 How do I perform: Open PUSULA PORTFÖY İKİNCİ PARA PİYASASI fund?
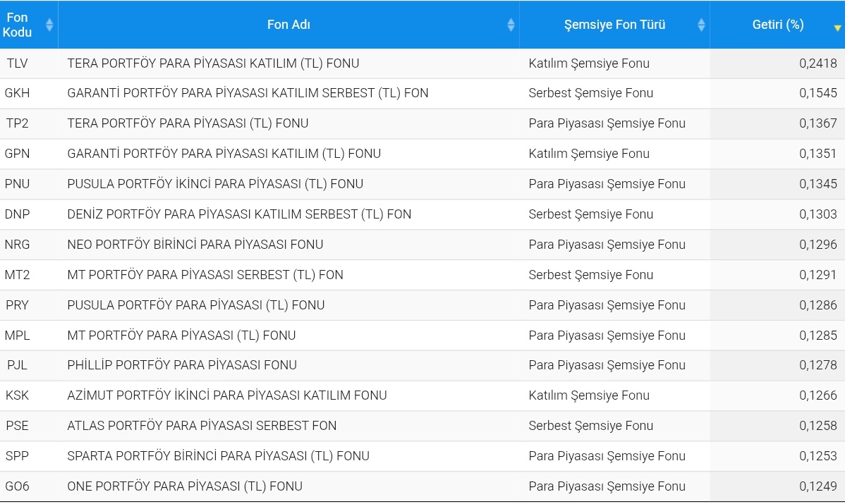pos(216,183)
